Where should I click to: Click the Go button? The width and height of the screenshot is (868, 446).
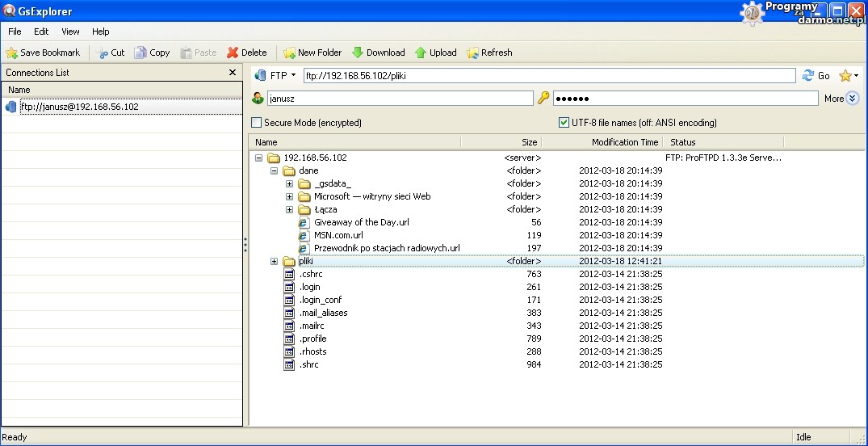tap(816, 76)
